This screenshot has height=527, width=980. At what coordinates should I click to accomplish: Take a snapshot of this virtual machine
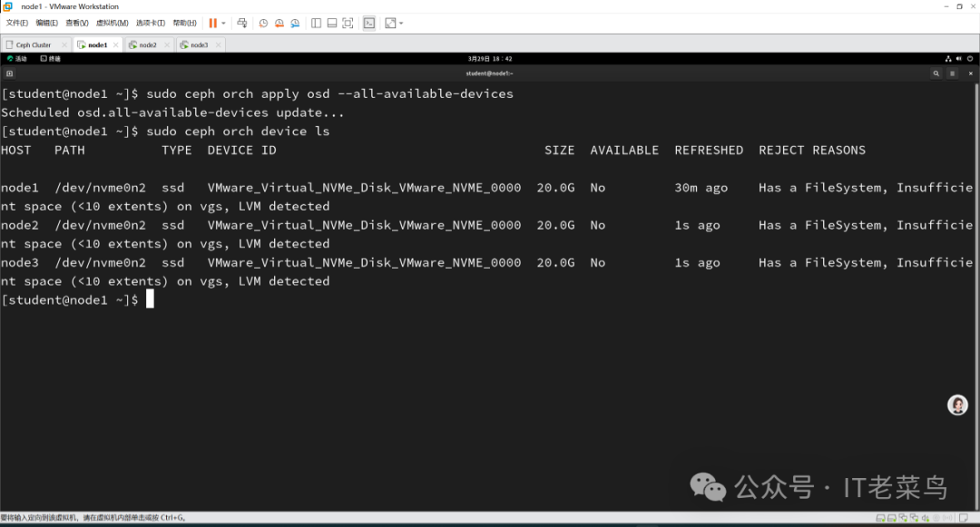click(x=263, y=23)
